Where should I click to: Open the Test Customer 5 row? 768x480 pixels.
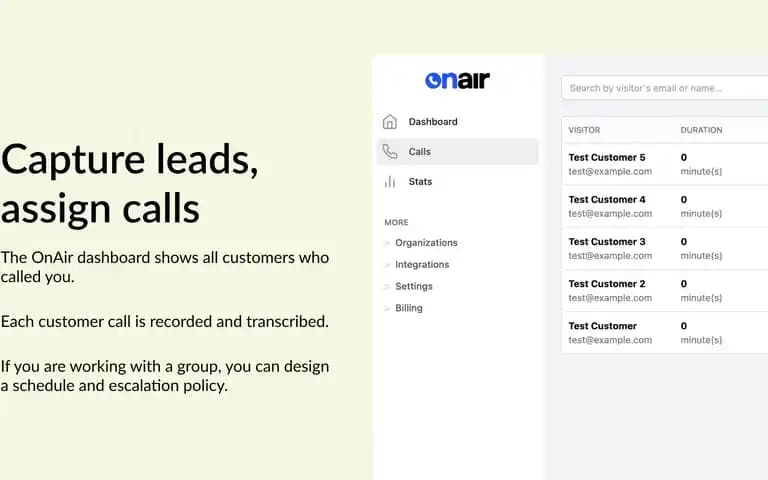tap(665, 164)
